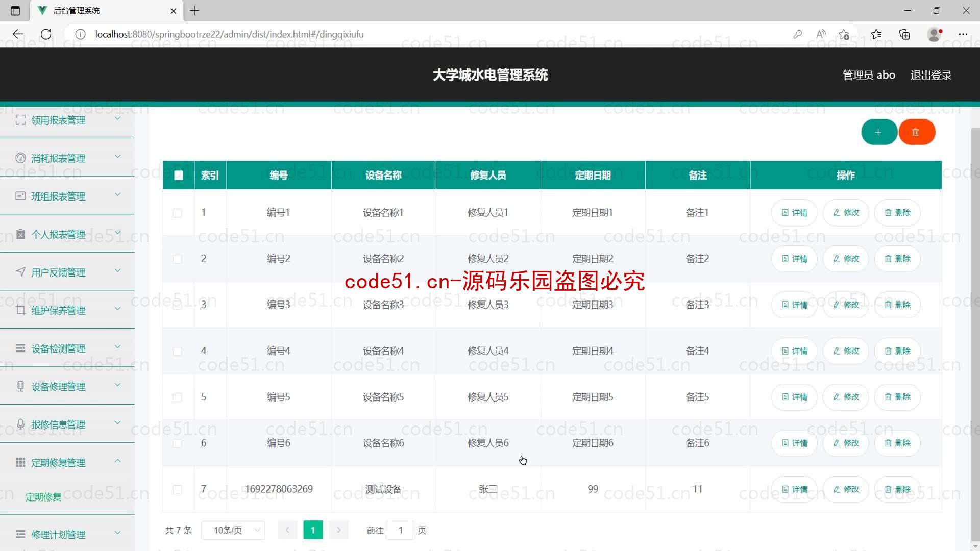The image size is (980, 551).
Task: Check the checkbox for row 编号1
Action: tap(177, 213)
